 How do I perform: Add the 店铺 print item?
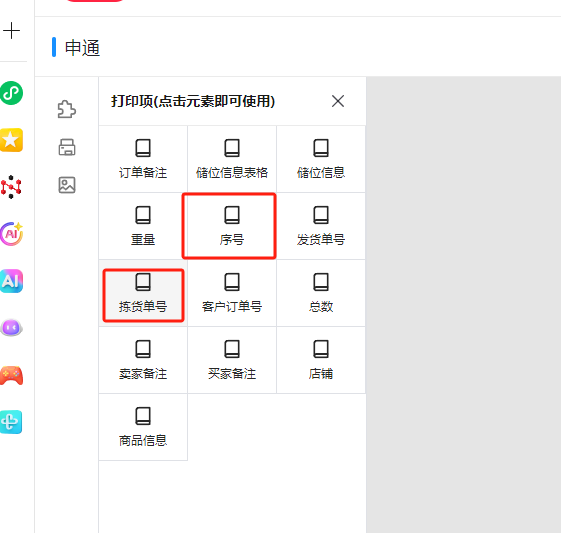tap(321, 360)
